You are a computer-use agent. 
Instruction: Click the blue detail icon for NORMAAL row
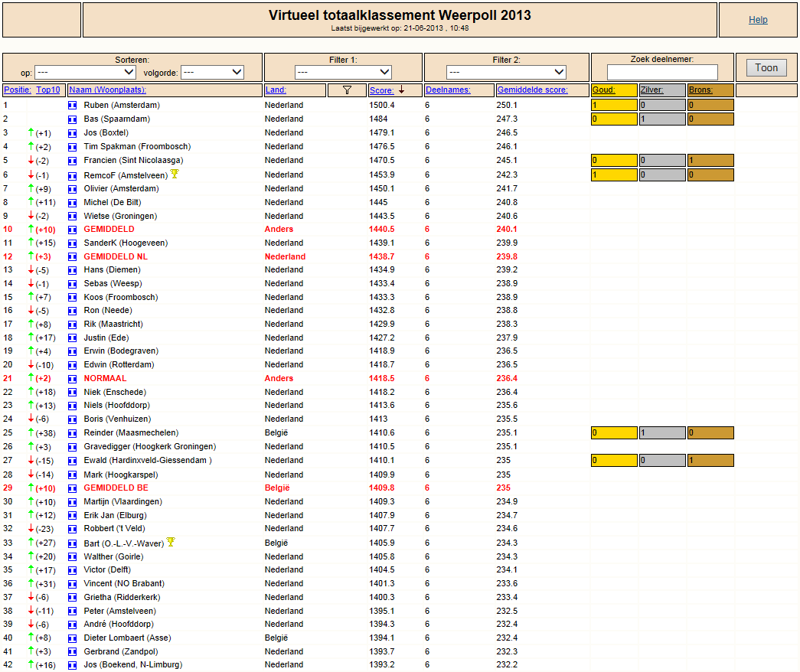click(x=73, y=379)
